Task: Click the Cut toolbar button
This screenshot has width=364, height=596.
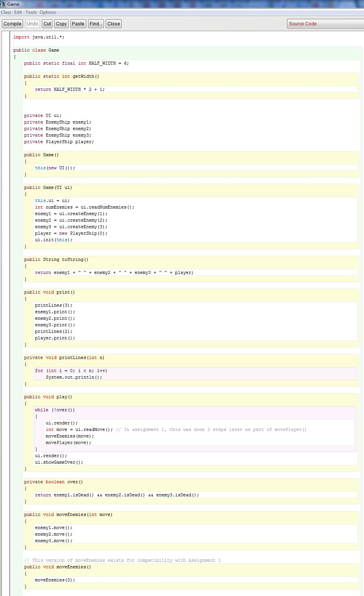Action: click(x=47, y=23)
